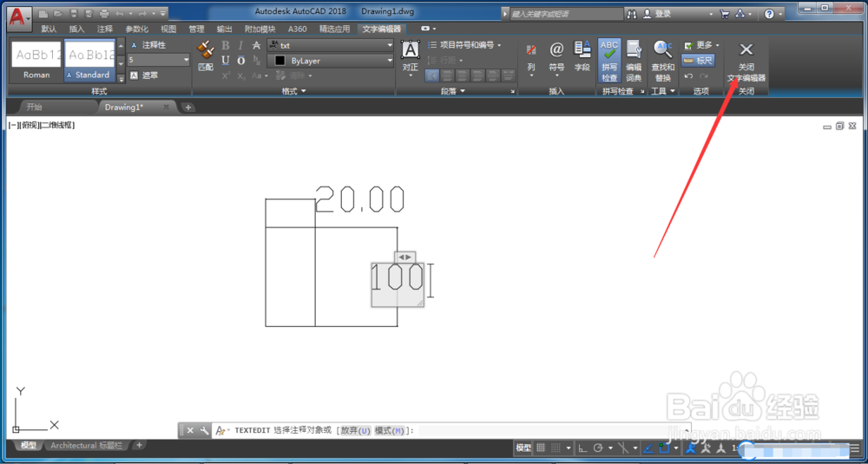Image resolution: width=868 pixels, height=464 pixels.
Task: Click Close Text Editor (关闭文字编辑器) button
Action: tap(746, 63)
